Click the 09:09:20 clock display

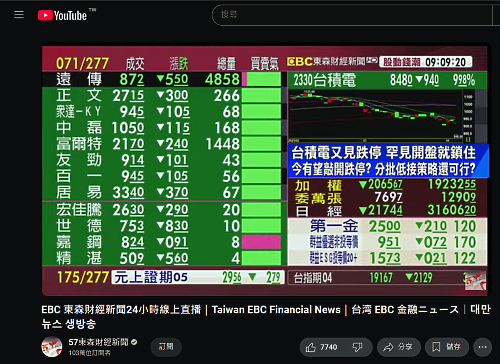tap(445, 62)
